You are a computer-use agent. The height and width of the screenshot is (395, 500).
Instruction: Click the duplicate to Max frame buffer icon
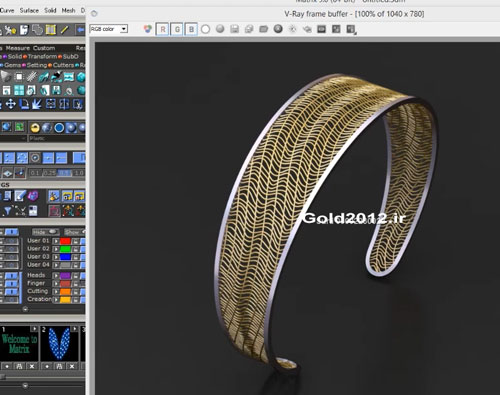249,29
